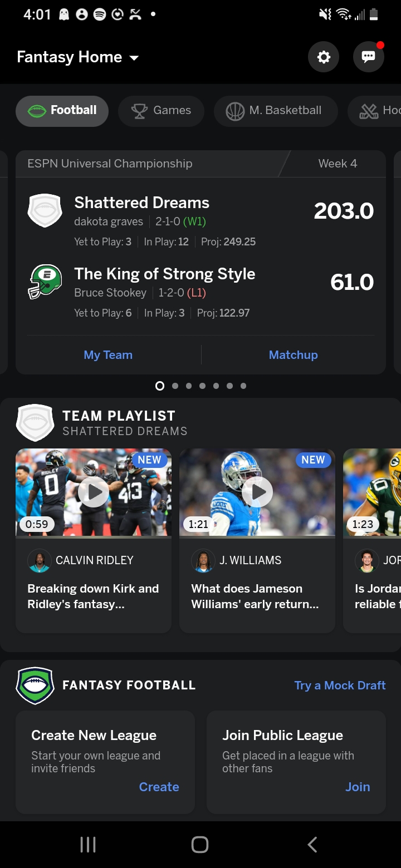Play the Calvin Ridley video
Image resolution: width=401 pixels, height=868 pixels.
coord(94,492)
